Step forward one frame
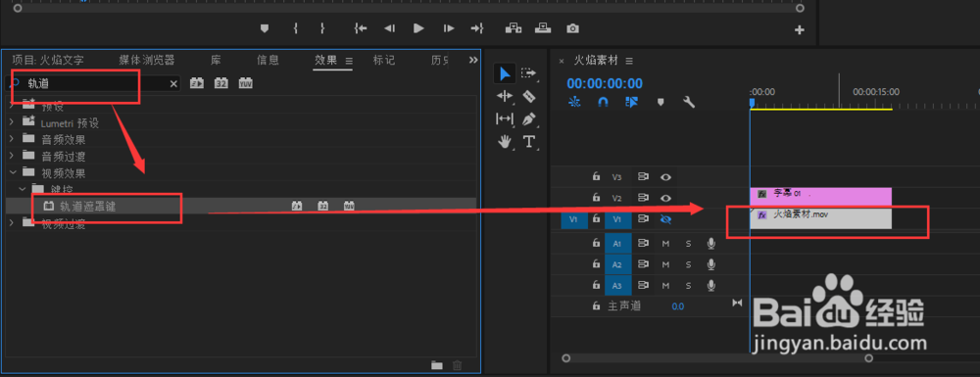The width and height of the screenshot is (980, 377). point(449,28)
